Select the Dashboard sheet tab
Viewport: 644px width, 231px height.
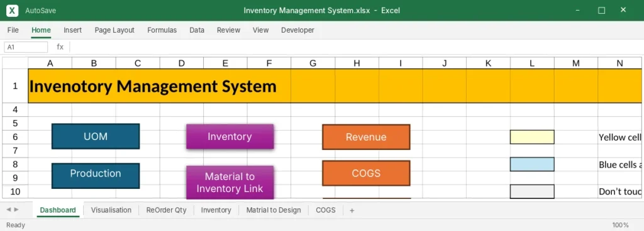tap(58, 210)
